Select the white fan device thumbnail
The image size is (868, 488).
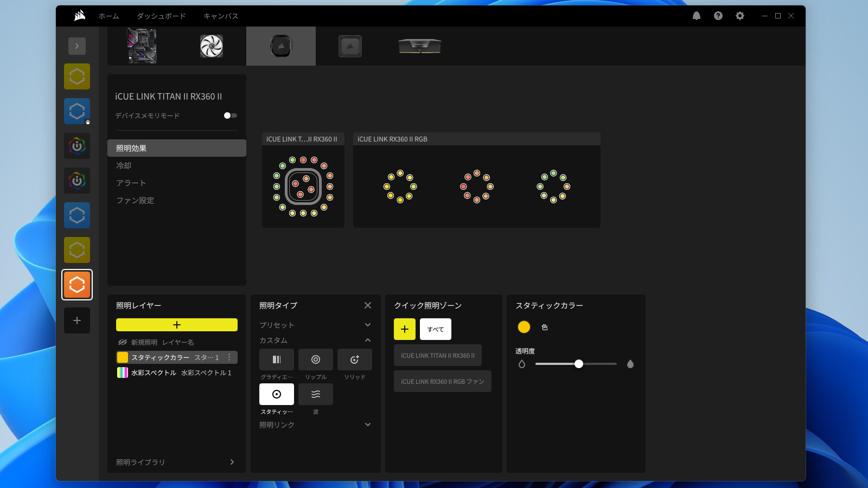pyautogui.click(x=212, y=46)
